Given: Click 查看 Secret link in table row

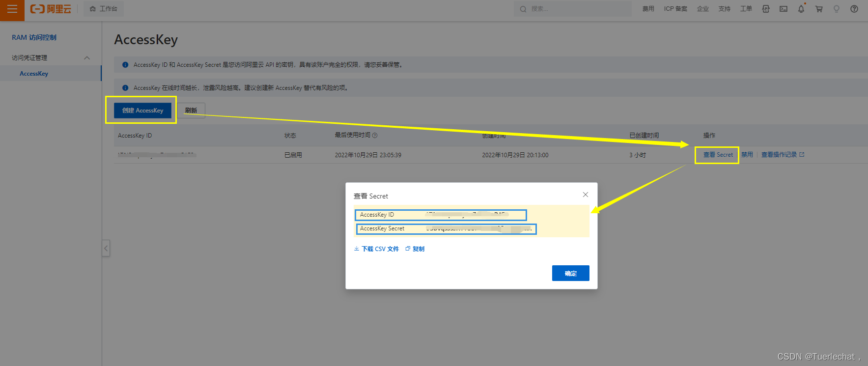Looking at the screenshot, I should [x=718, y=155].
